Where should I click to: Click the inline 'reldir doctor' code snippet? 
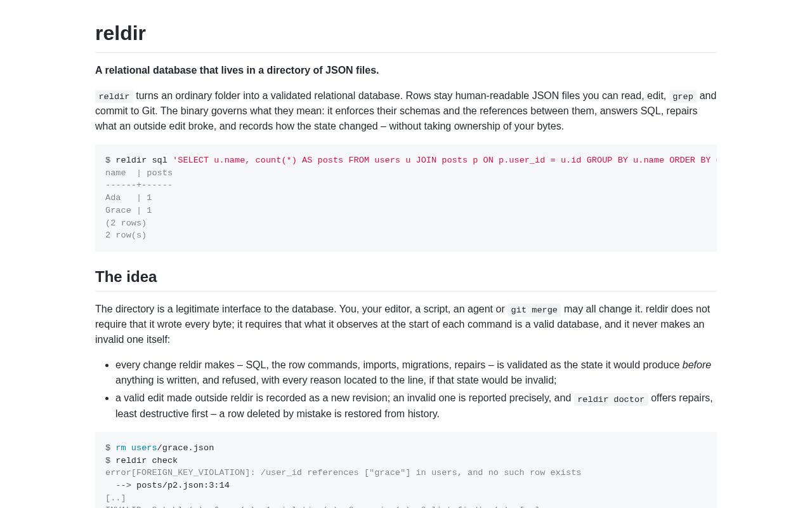pos(611,399)
